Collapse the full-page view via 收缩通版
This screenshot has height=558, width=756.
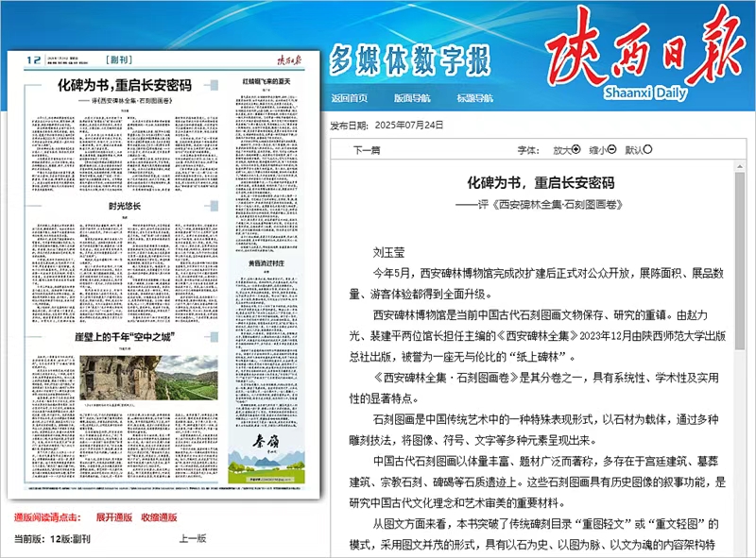click(x=160, y=517)
